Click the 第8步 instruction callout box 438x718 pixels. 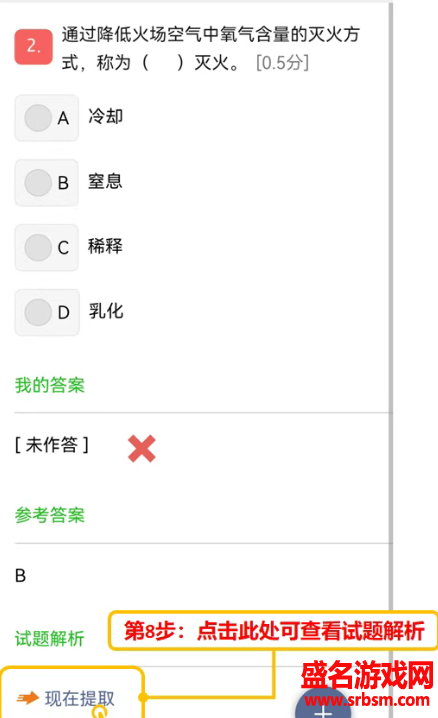273,631
